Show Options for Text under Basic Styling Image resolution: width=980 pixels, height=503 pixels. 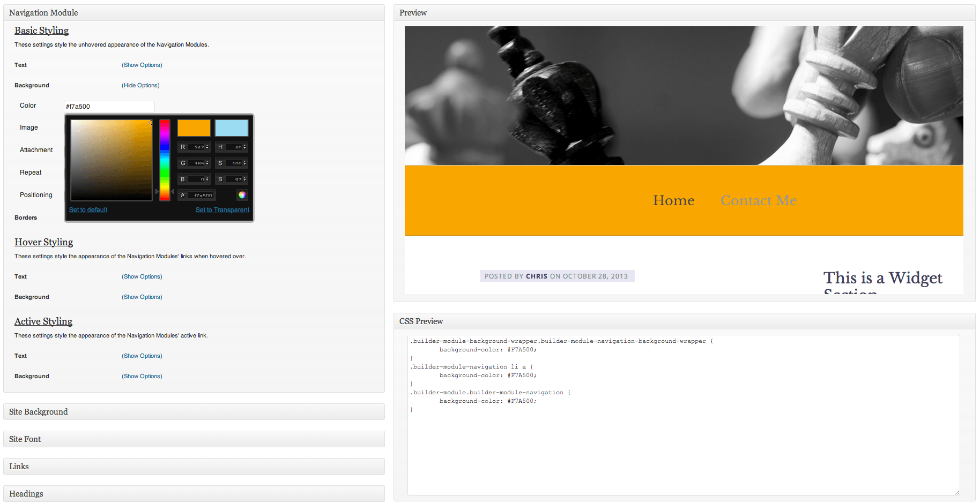142,65
